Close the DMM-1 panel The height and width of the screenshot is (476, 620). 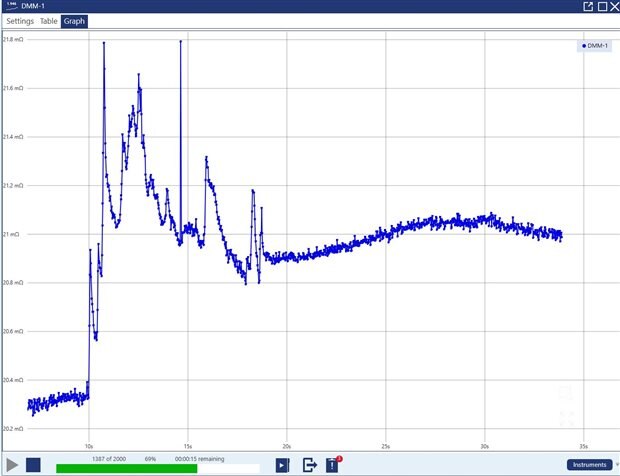pyautogui.click(x=614, y=6)
